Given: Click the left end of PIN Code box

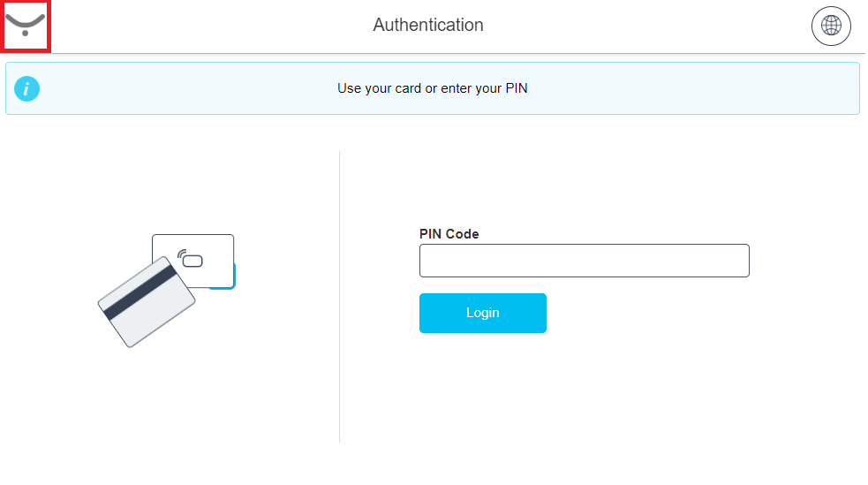Looking at the screenshot, I should pos(433,261).
